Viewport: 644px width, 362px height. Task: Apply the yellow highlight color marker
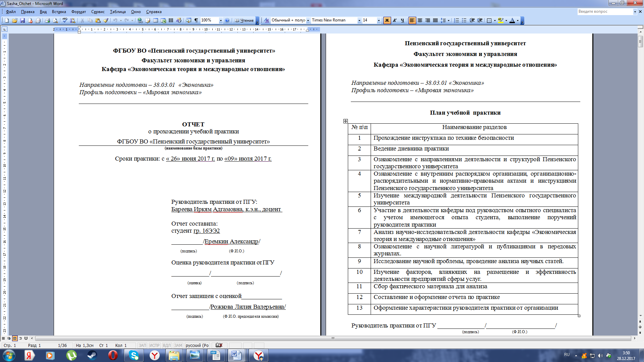[x=500, y=20]
